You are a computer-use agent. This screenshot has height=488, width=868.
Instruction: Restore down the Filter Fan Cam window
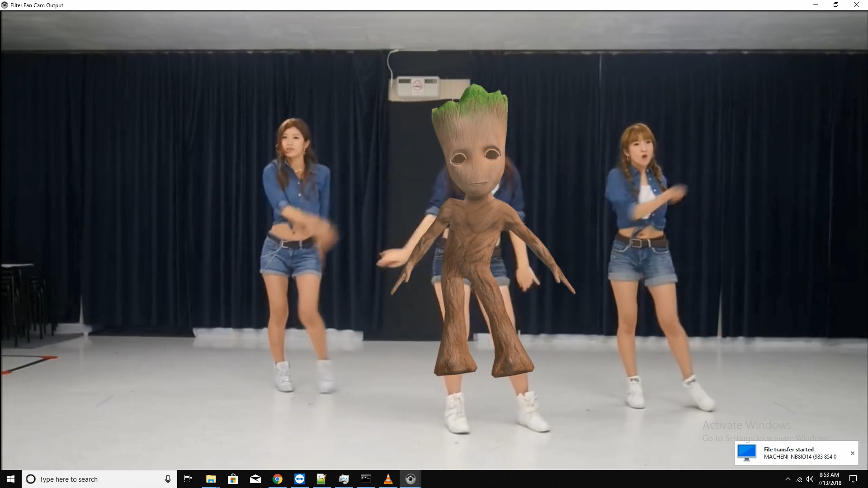(836, 5)
